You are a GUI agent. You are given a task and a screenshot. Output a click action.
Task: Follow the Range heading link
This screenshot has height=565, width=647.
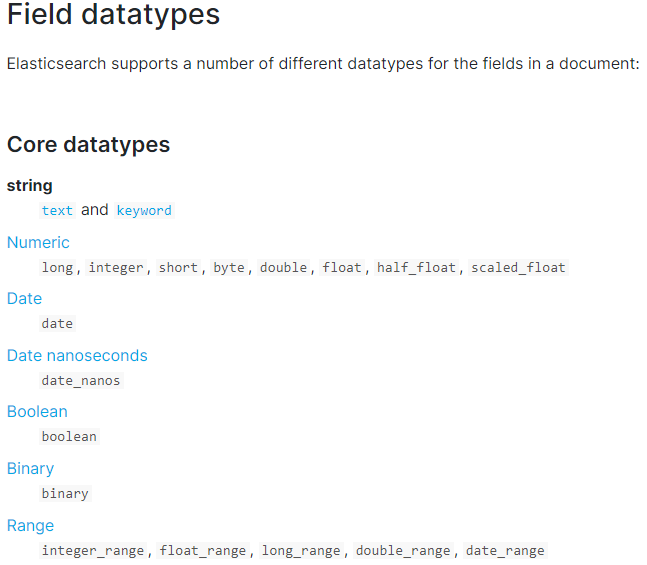tap(31, 525)
